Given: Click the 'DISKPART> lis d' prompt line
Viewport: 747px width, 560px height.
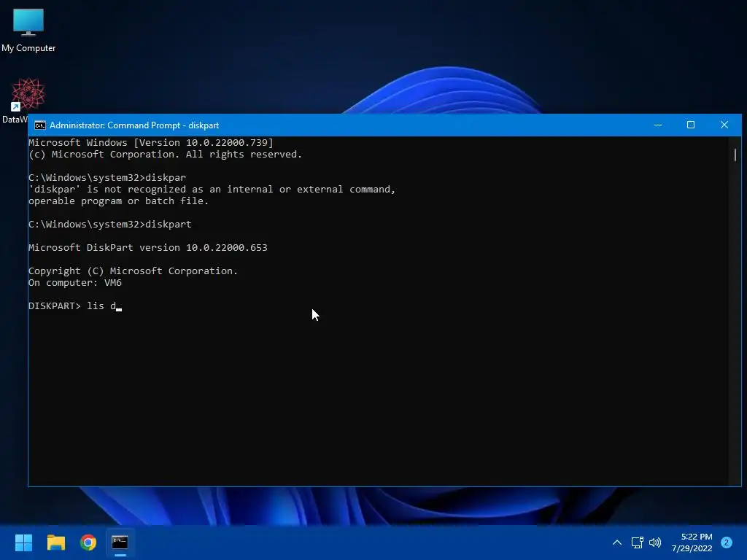Looking at the screenshot, I should click(x=75, y=306).
